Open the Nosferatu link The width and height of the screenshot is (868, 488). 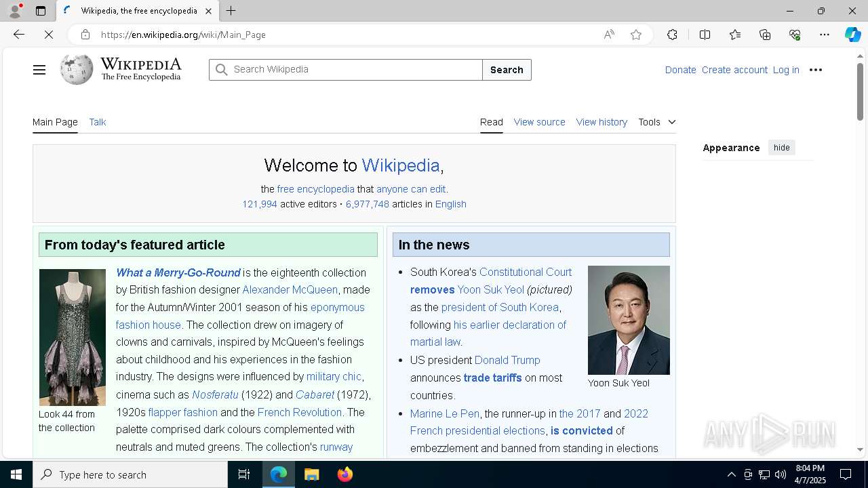pos(215,394)
